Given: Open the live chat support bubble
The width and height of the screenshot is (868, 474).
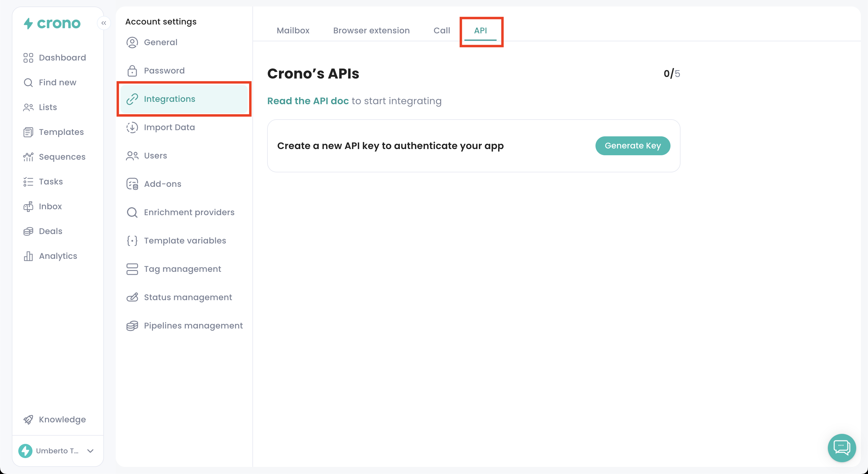Looking at the screenshot, I should coord(841,447).
